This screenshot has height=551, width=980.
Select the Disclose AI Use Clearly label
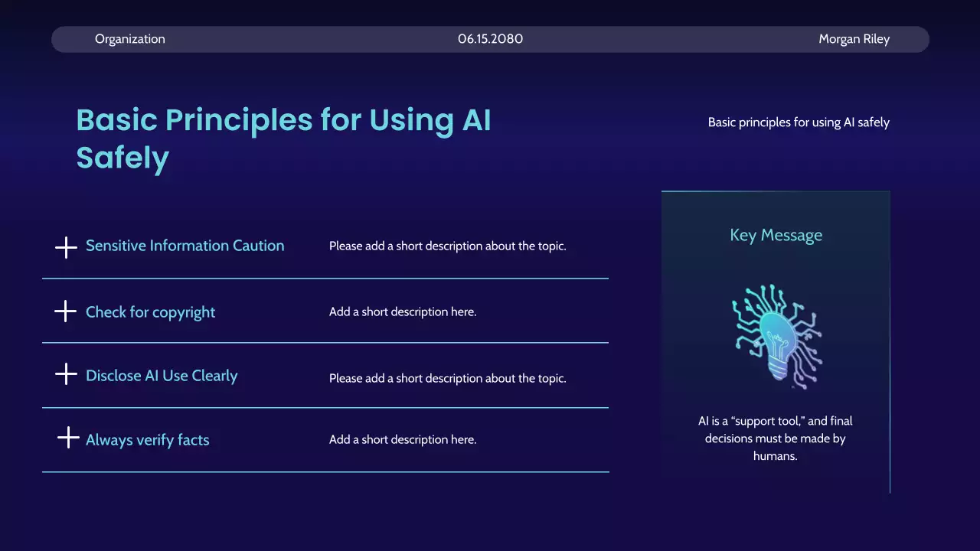point(162,376)
